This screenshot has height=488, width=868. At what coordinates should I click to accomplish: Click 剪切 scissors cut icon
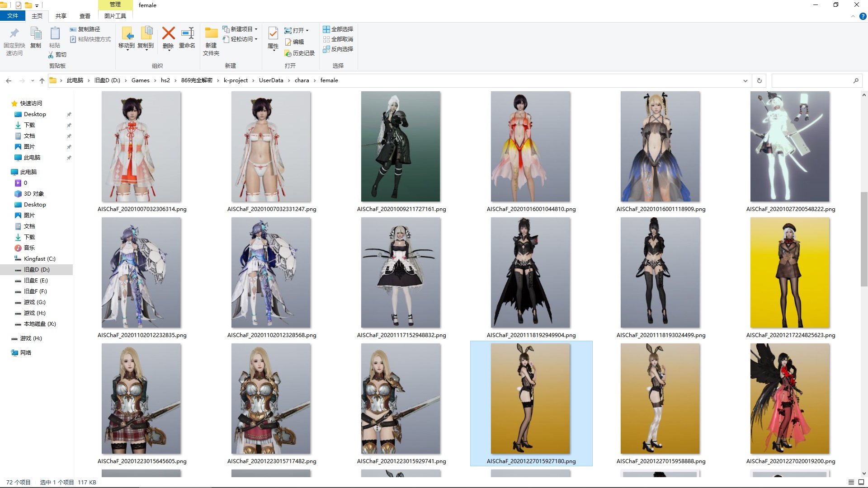tap(57, 55)
